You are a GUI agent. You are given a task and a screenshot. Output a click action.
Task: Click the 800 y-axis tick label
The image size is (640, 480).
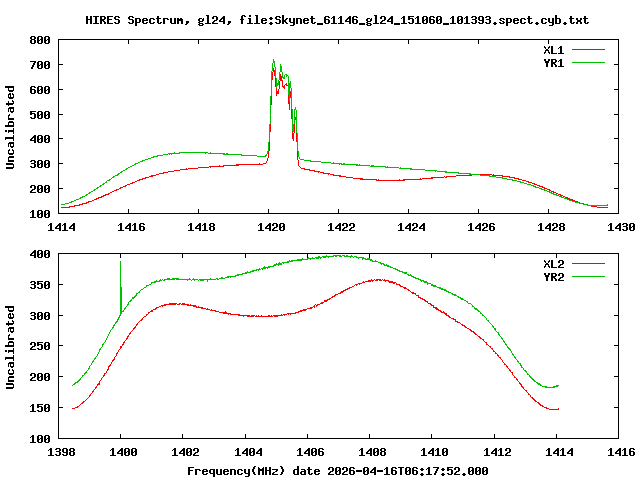[x=40, y=40]
